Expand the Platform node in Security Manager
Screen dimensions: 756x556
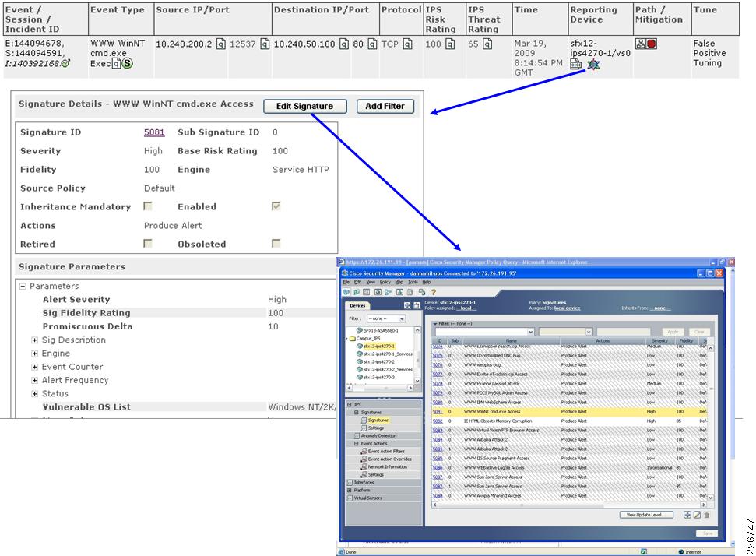point(350,490)
